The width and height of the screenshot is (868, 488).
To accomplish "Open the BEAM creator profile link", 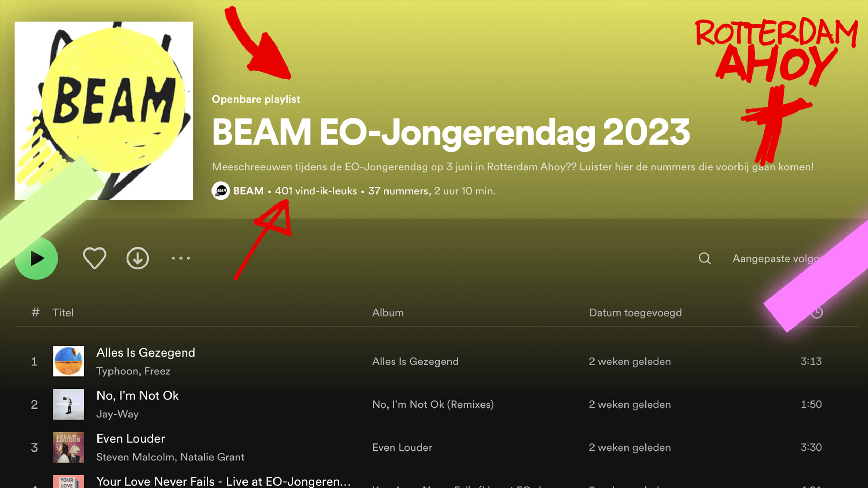I will point(248,191).
